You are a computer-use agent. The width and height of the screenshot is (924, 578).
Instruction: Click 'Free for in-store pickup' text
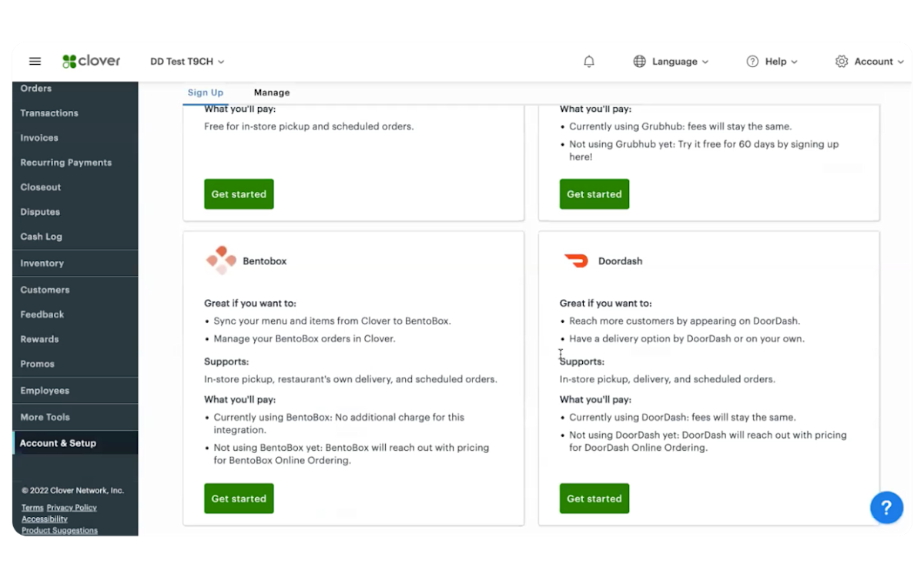(309, 126)
